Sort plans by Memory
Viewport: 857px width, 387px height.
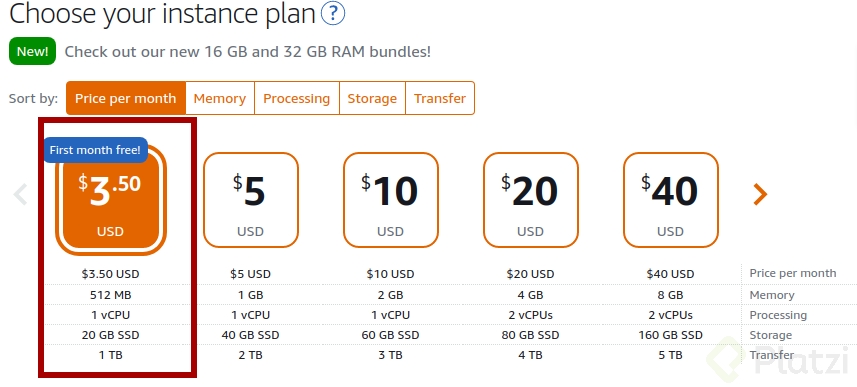[220, 98]
